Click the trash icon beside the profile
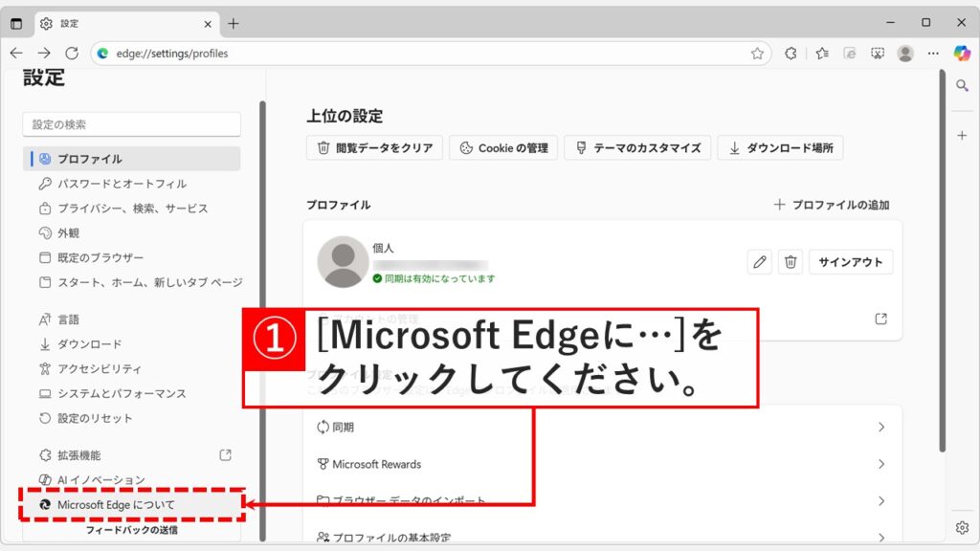Screen dimensions: 980x551 click(790, 261)
